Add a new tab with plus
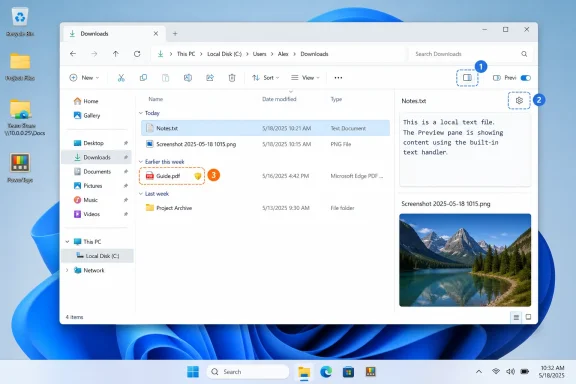The image size is (576, 384). coord(175,33)
